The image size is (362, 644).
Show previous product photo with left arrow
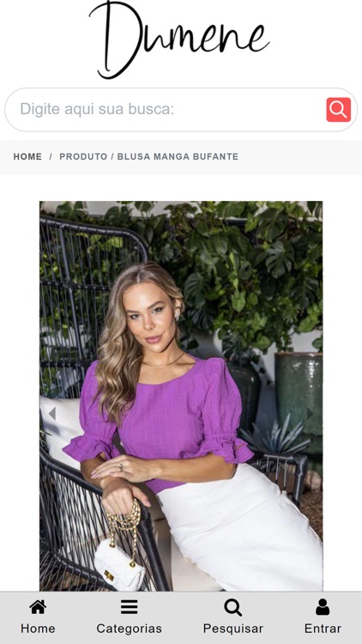click(51, 414)
